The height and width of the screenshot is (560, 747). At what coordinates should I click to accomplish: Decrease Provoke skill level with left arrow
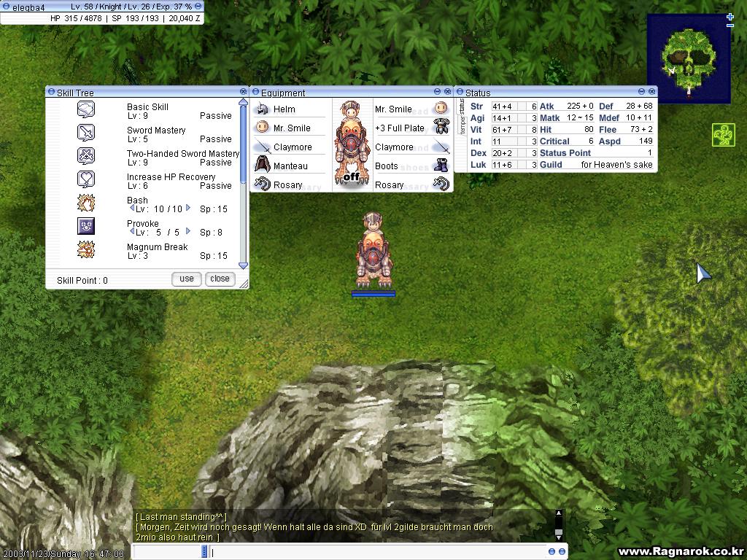pos(132,231)
